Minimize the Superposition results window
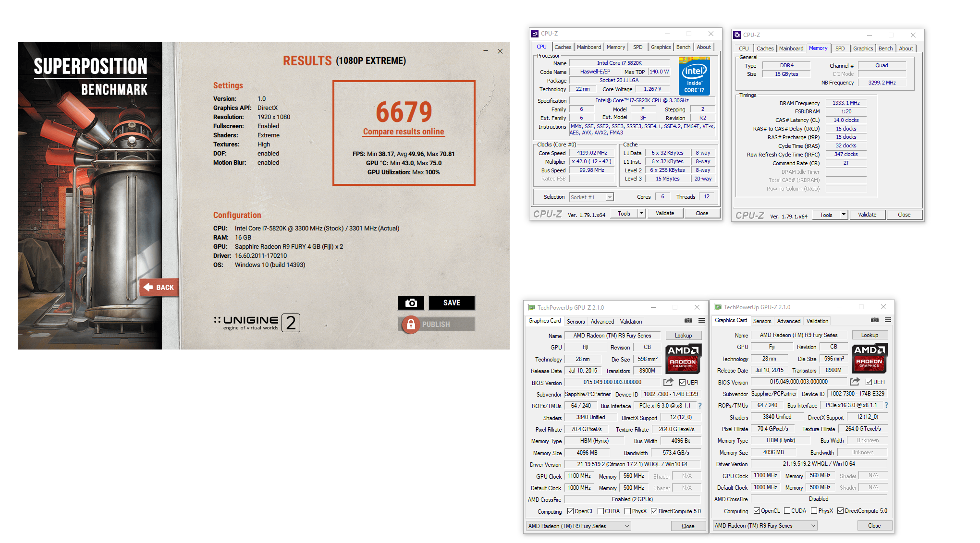Screen dimensions: 980x543 point(486,51)
